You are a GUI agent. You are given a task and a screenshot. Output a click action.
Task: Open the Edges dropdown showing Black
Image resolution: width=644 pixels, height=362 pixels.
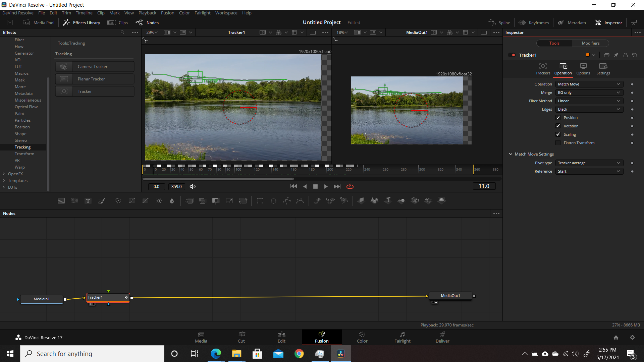coord(589,109)
